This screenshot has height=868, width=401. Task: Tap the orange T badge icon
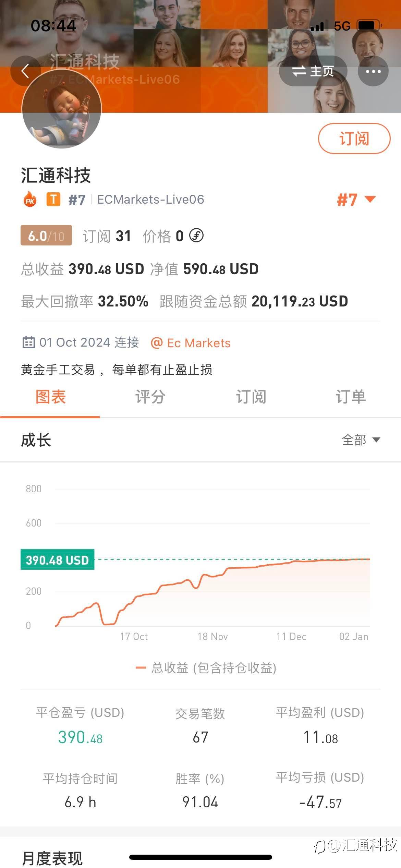(53, 200)
